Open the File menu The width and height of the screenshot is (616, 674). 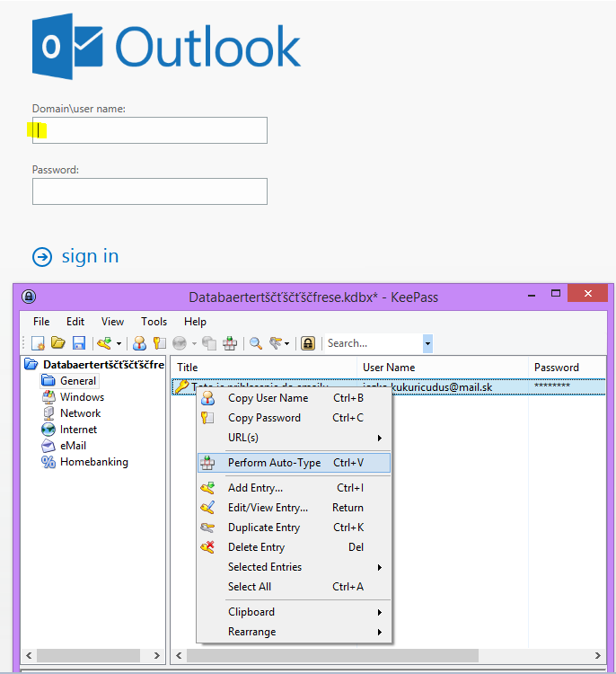41,322
